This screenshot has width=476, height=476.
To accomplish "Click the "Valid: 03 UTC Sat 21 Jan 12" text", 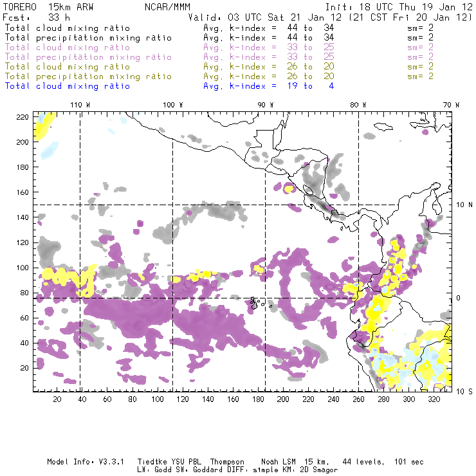I will coord(265,17).
